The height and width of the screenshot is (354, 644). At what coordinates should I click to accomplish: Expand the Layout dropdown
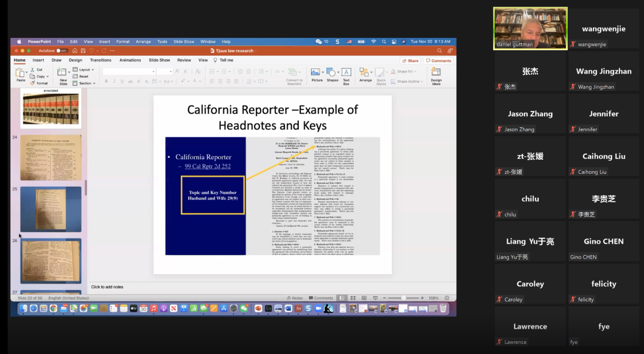(x=84, y=69)
